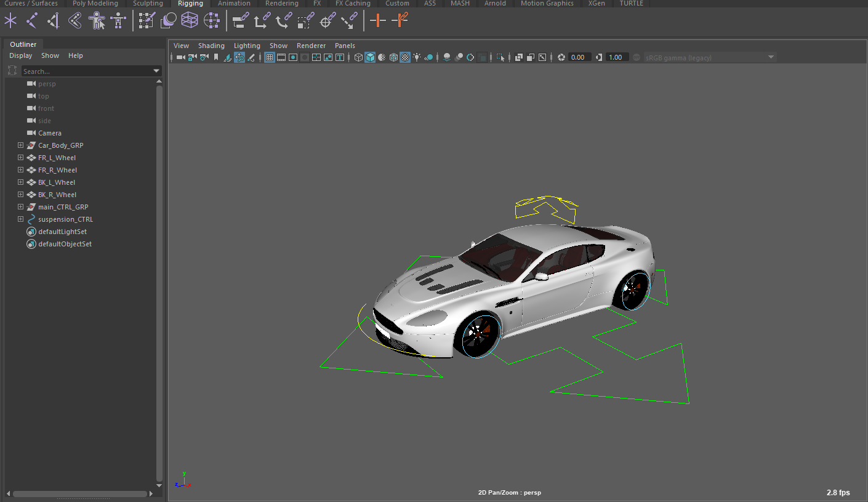Image resolution: width=868 pixels, height=502 pixels.
Task: Click the Select Camera icon in viewport toolbar
Action: [x=180, y=57]
